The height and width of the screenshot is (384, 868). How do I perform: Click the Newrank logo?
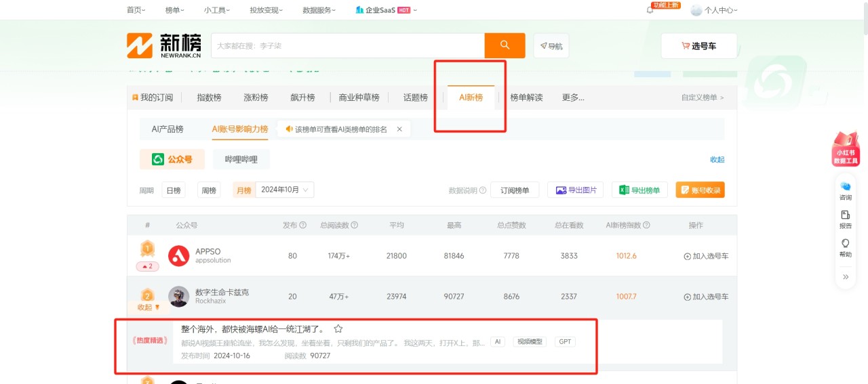(164, 45)
